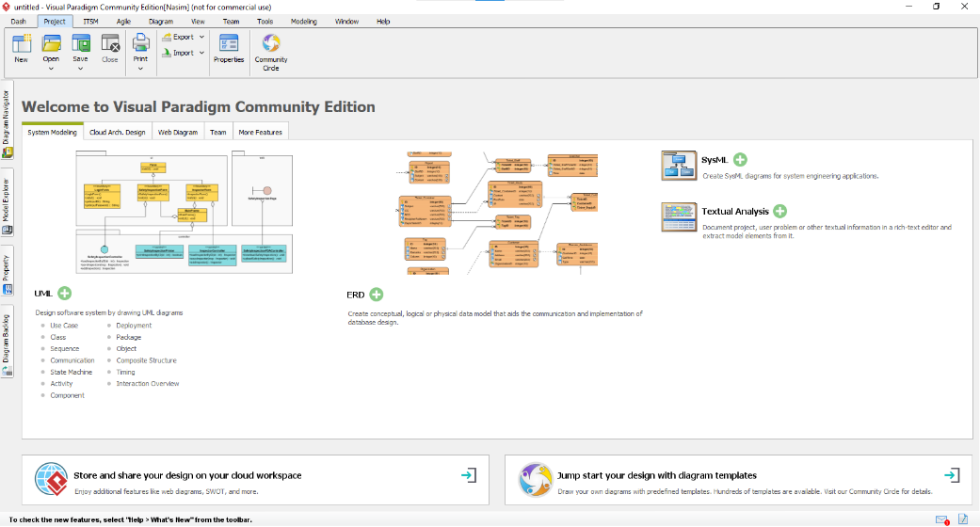The image size is (980, 527).
Task: Open the Window menu
Action: click(346, 22)
